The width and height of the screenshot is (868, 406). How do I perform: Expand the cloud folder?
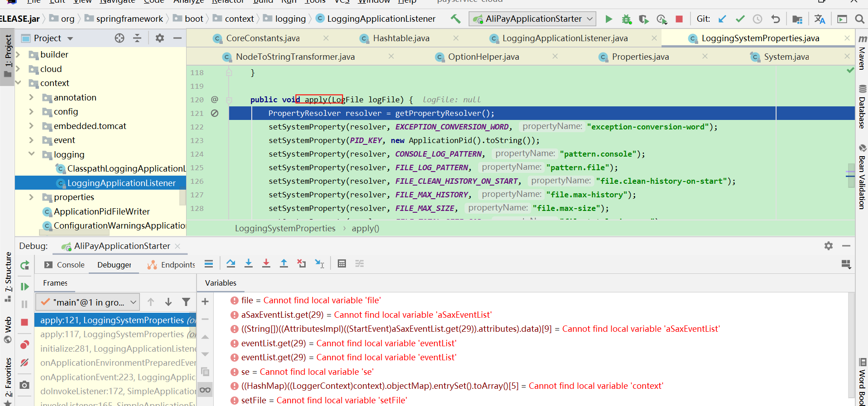tap(19, 69)
